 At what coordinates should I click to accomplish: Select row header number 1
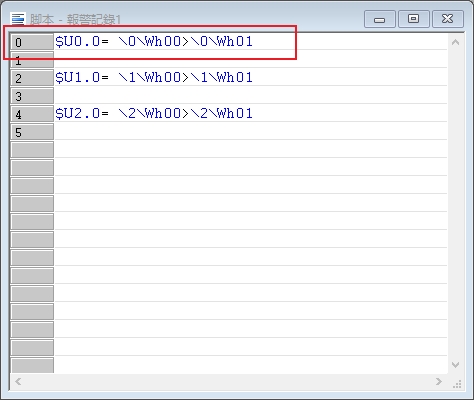point(32,60)
